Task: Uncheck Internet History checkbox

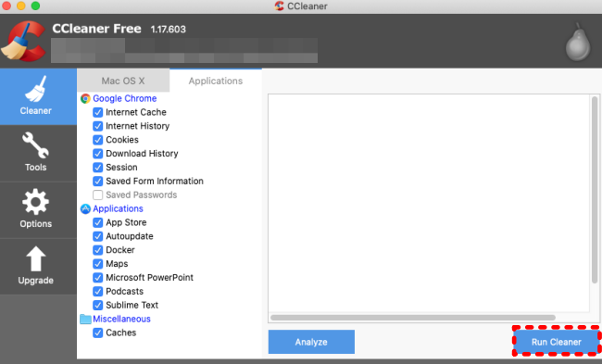Action: [x=98, y=126]
